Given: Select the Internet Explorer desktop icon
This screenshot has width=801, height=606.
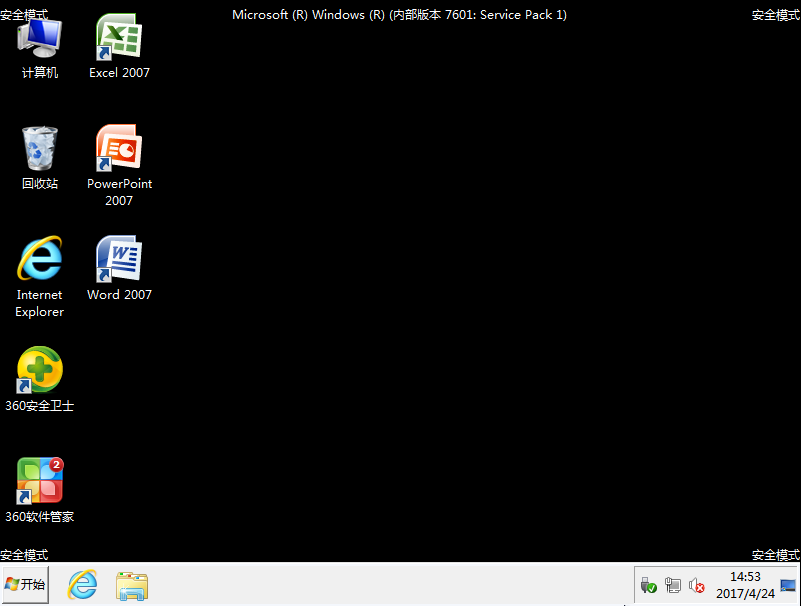Looking at the screenshot, I should (39, 277).
